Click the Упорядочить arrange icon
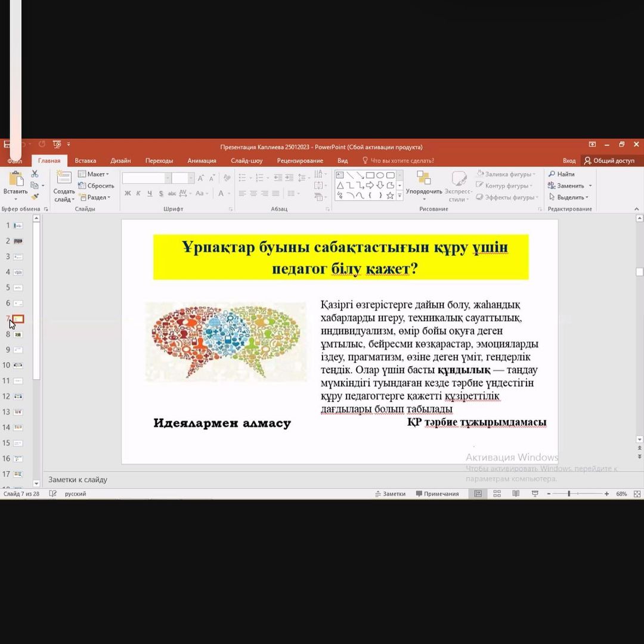 424,181
